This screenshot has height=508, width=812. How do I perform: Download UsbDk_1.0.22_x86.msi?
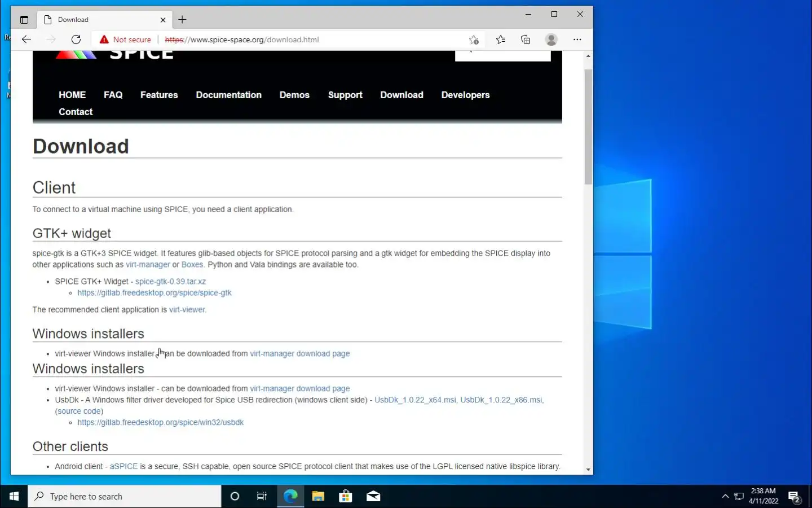[x=501, y=400]
